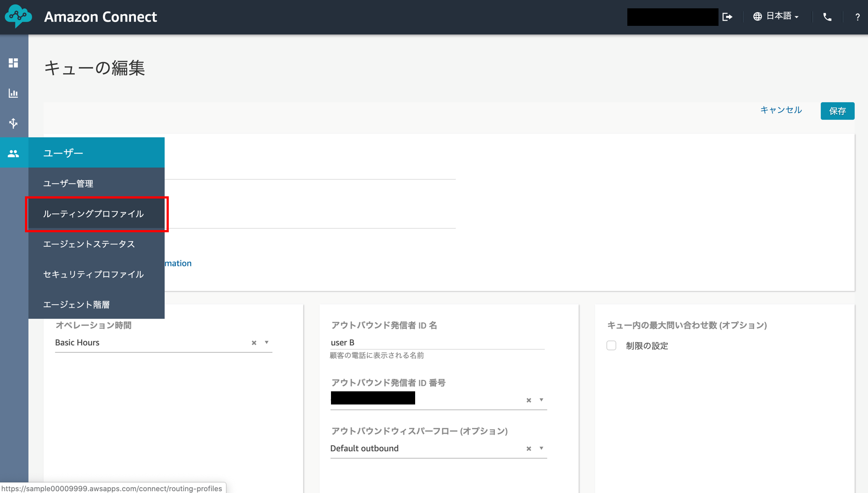Open the dashboard grid icon in sidebar

14,63
